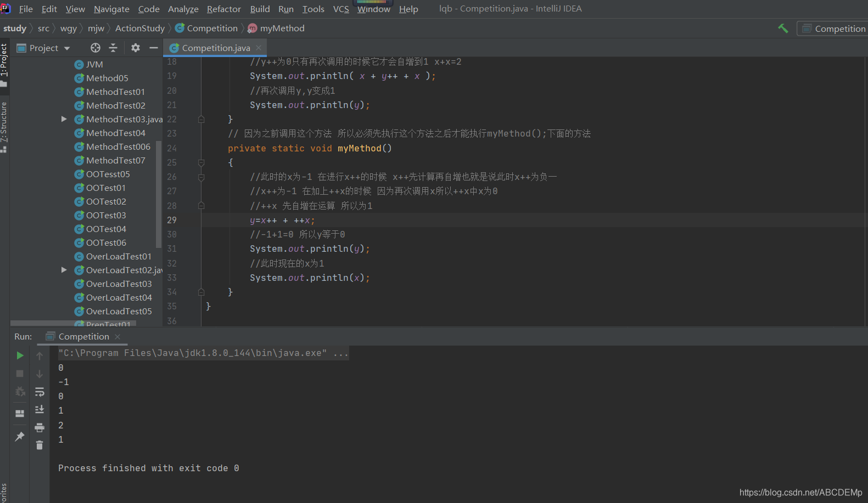Click 'Process finished with exit code 0' text
Image resolution: width=868 pixels, height=503 pixels.
tap(149, 468)
